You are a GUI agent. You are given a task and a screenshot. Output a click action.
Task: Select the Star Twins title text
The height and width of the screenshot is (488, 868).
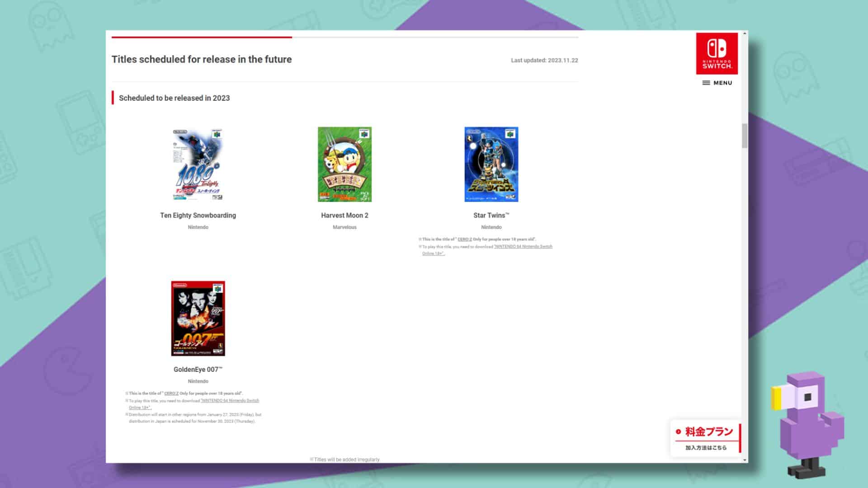tap(491, 216)
